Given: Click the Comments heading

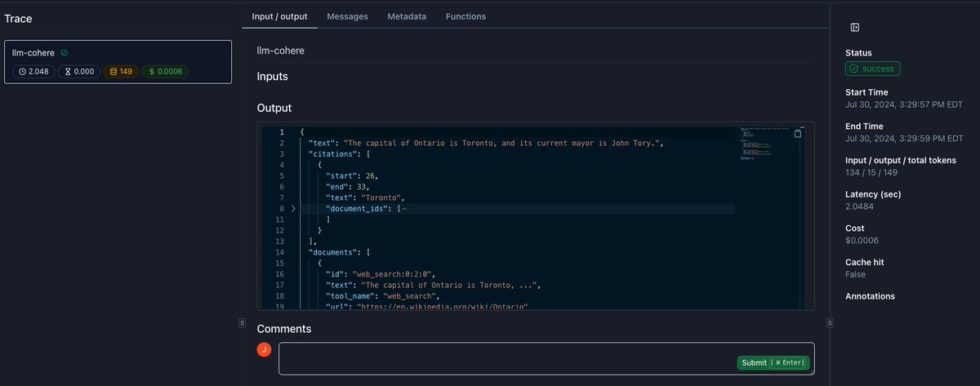Looking at the screenshot, I should 284,329.
